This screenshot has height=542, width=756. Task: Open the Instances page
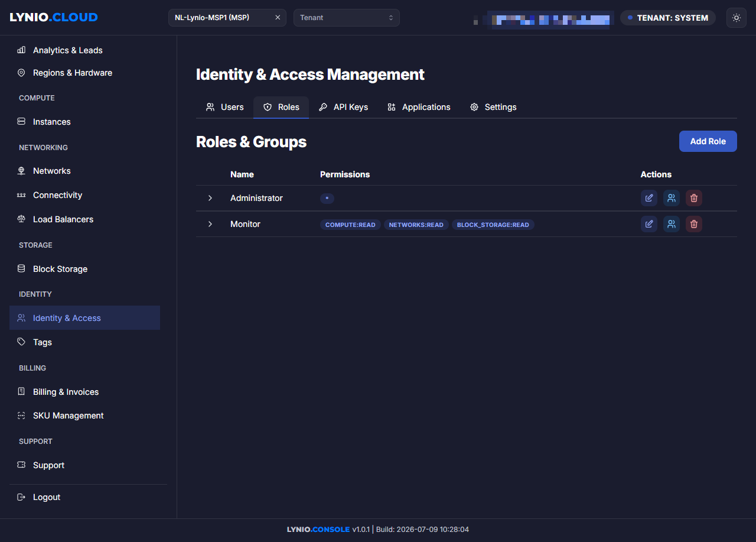[84, 122]
